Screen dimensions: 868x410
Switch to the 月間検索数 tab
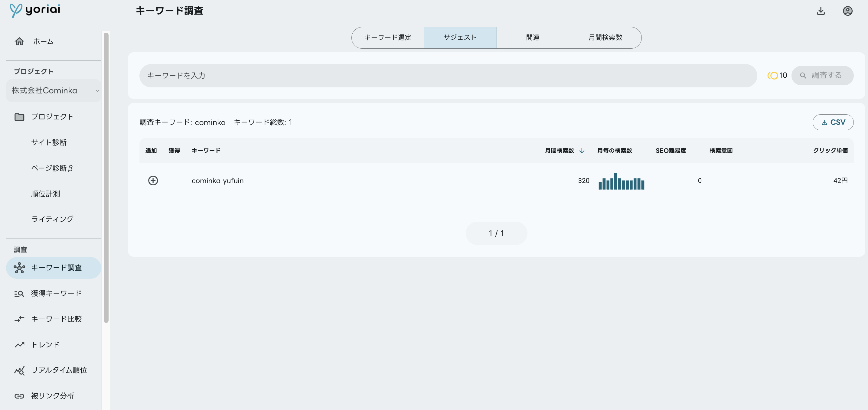605,37
